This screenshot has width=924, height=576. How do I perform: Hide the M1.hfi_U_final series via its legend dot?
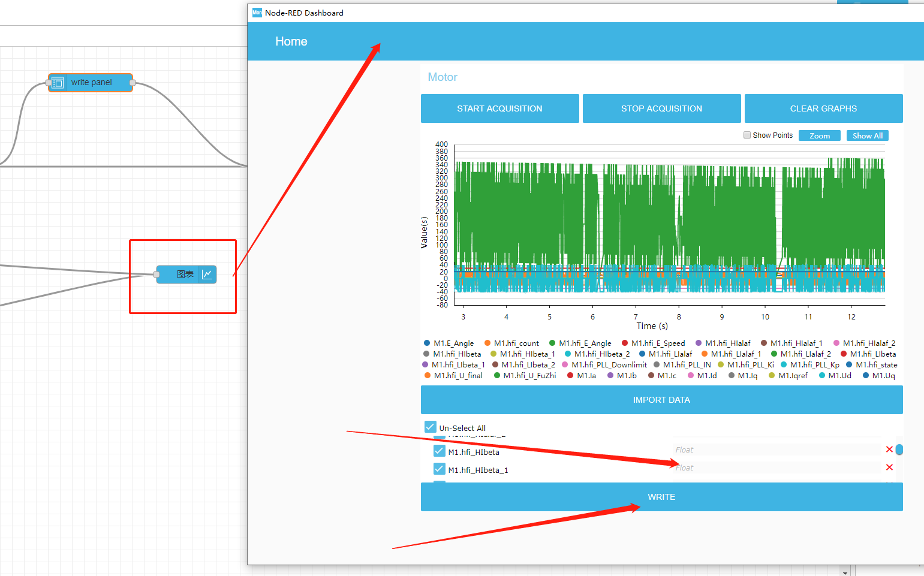428,375
